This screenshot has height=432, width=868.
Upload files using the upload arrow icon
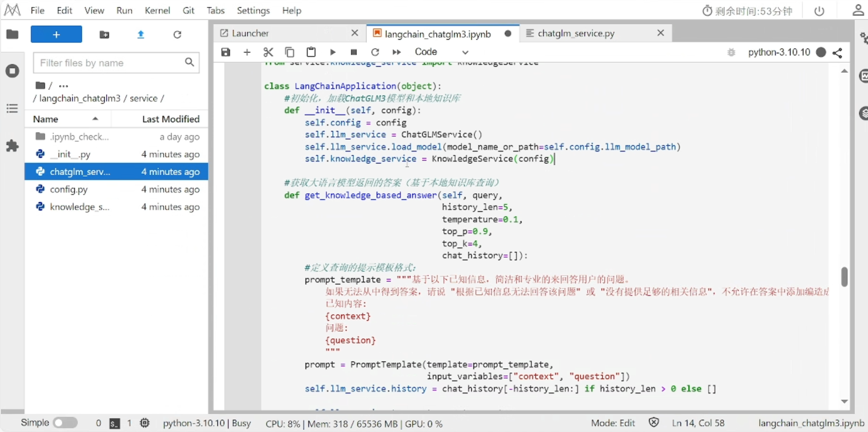140,35
